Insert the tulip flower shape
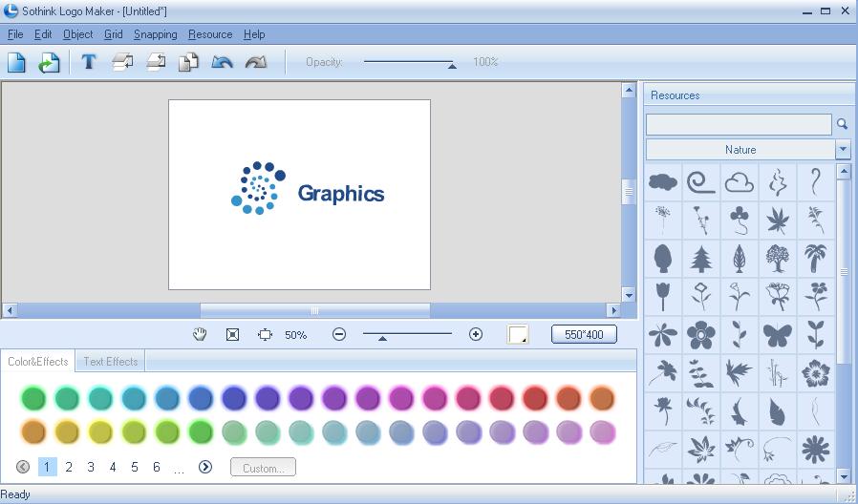The height and width of the screenshot is (504, 858). [663, 297]
